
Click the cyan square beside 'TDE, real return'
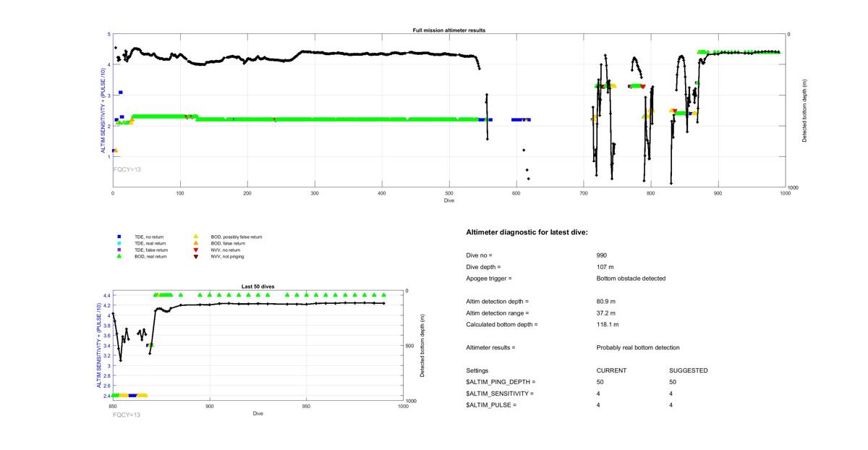119,243
